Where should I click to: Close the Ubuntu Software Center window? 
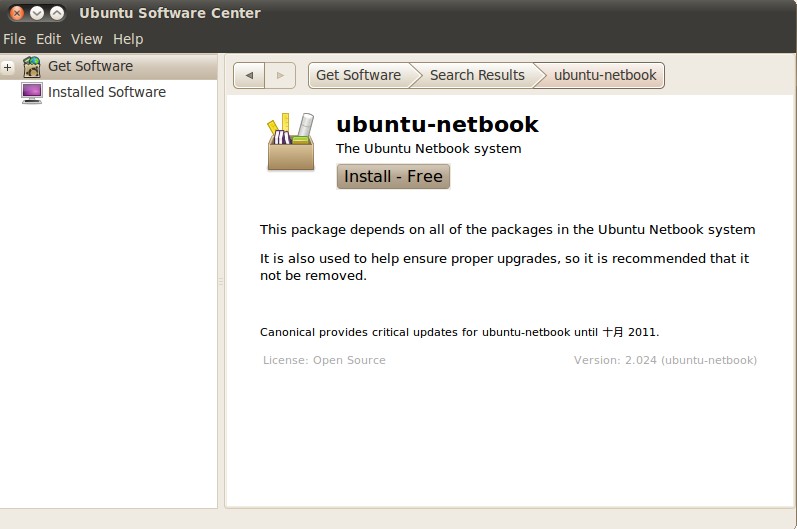pos(17,13)
